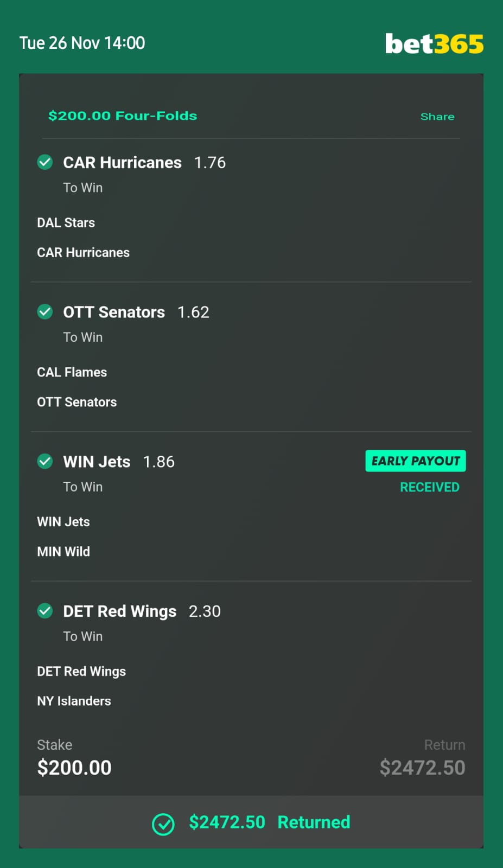Tap the Early Payout badge

[x=416, y=461]
